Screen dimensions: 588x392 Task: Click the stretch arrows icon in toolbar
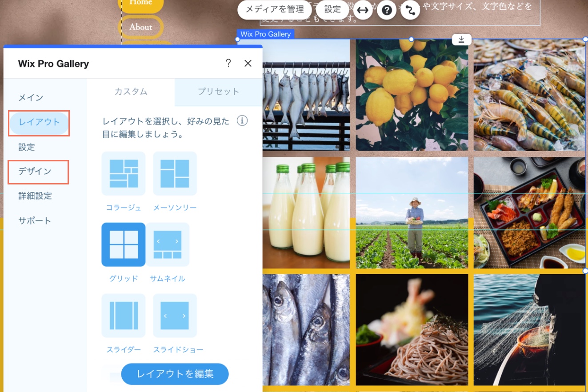(363, 11)
